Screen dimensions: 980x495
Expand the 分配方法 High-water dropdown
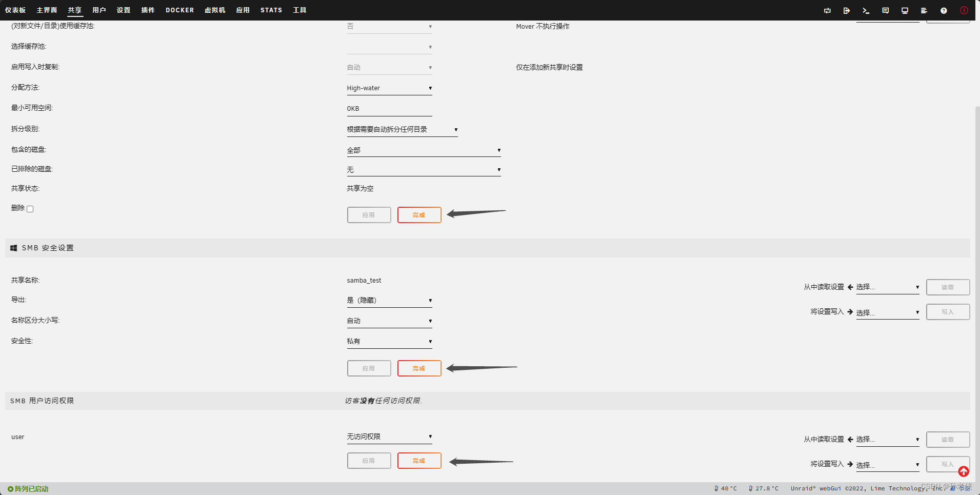(389, 88)
